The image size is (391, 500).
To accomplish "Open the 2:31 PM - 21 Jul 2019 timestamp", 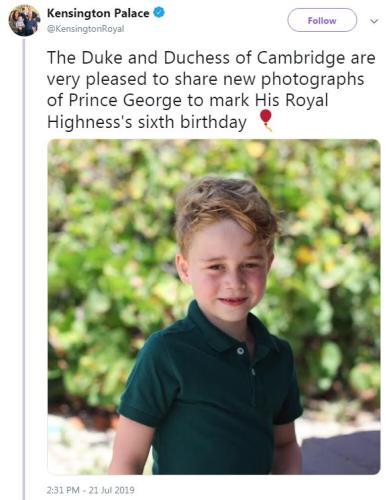I will [91, 490].
